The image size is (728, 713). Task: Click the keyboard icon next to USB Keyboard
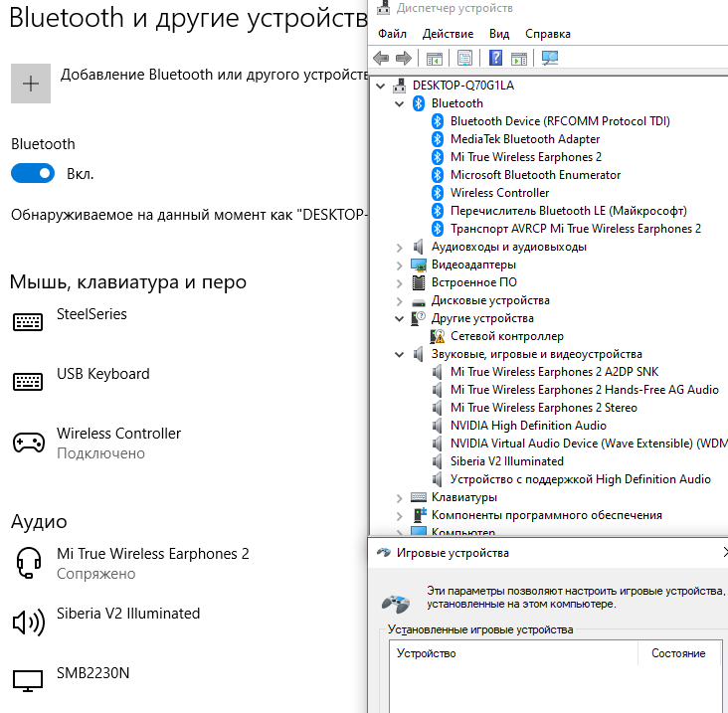coord(28,382)
